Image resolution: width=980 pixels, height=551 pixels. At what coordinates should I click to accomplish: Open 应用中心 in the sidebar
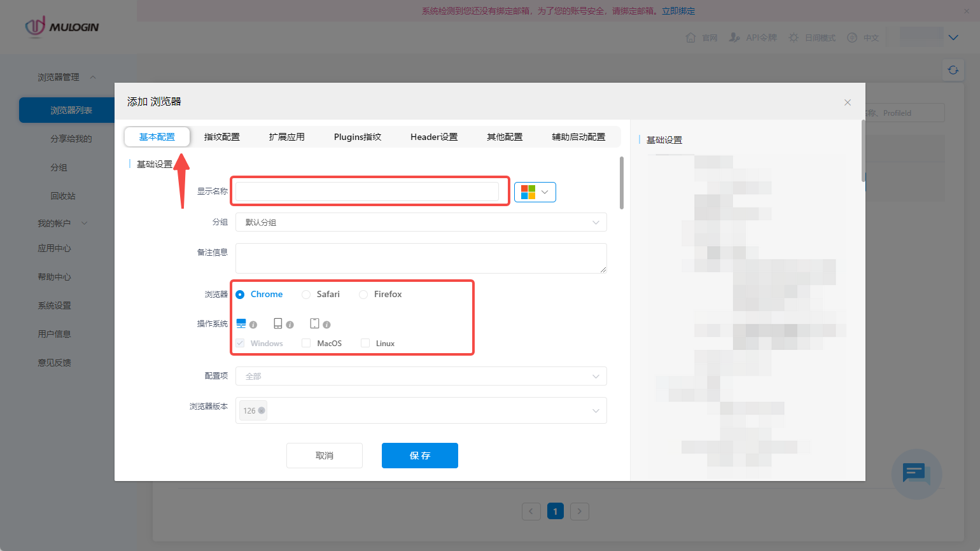pyautogui.click(x=55, y=248)
